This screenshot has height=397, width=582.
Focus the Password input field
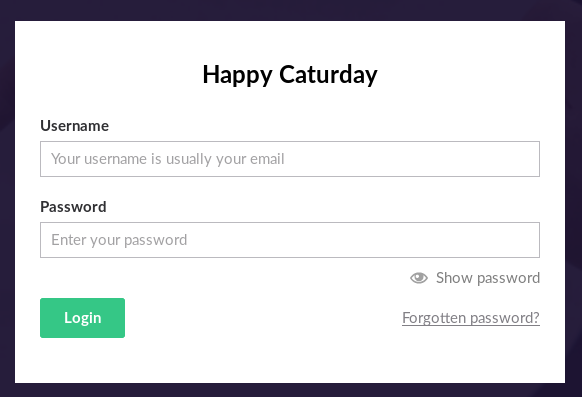pos(290,240)
